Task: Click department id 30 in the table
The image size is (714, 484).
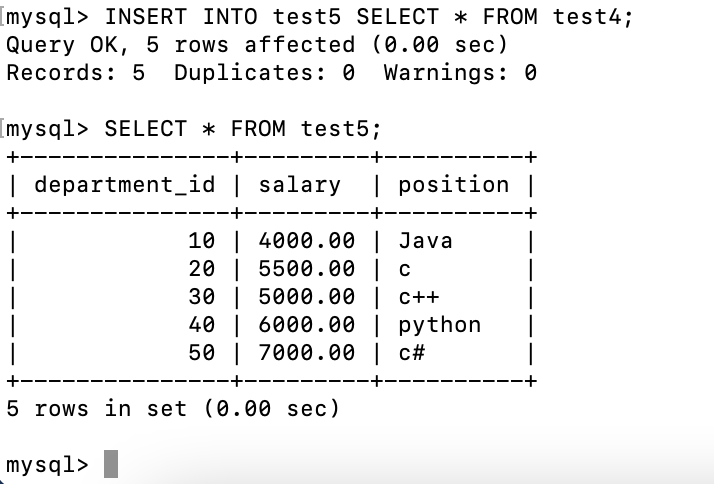Action: tap(201, 297)
